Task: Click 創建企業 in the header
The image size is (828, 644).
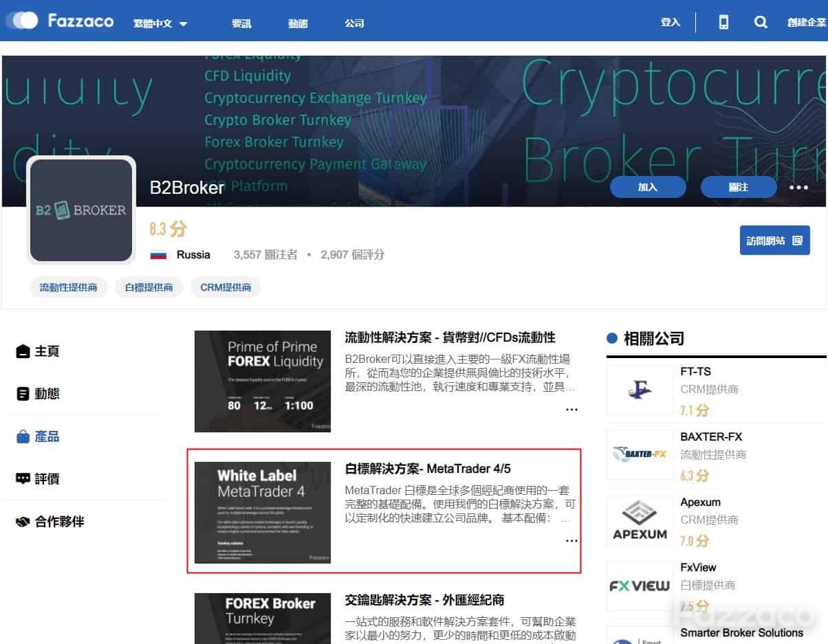Action: [x=807, y=23]
